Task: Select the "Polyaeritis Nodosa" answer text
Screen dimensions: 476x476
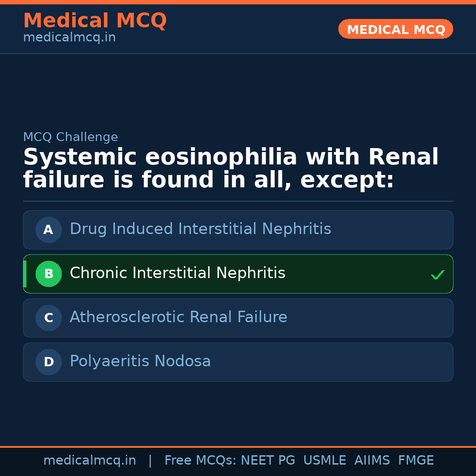Action: [140, 361]
